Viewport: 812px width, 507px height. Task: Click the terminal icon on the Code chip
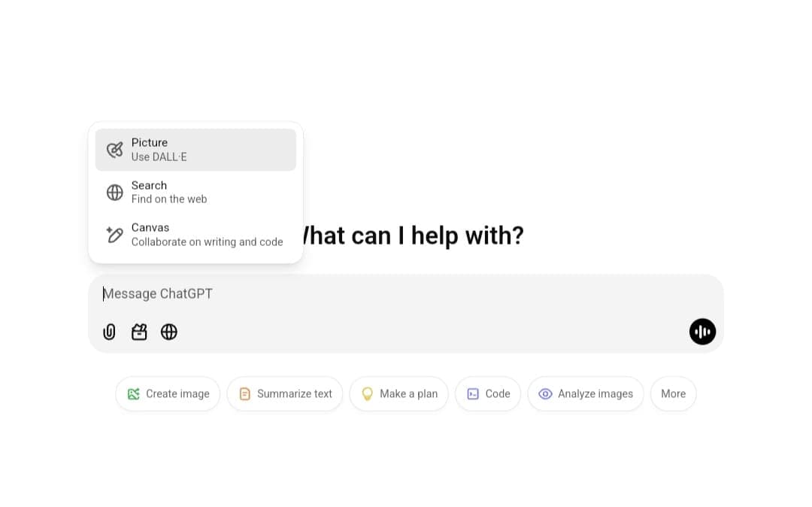point(474,393)
